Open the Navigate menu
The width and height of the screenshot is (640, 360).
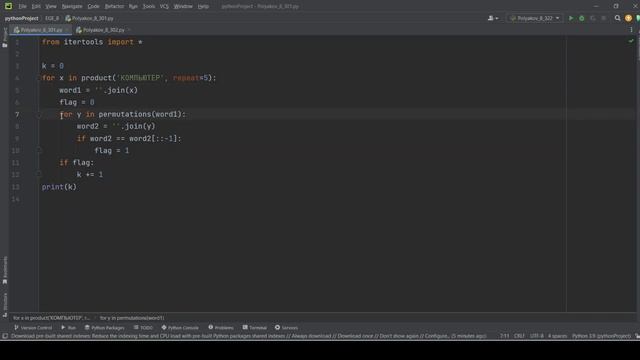coord(72,6)
